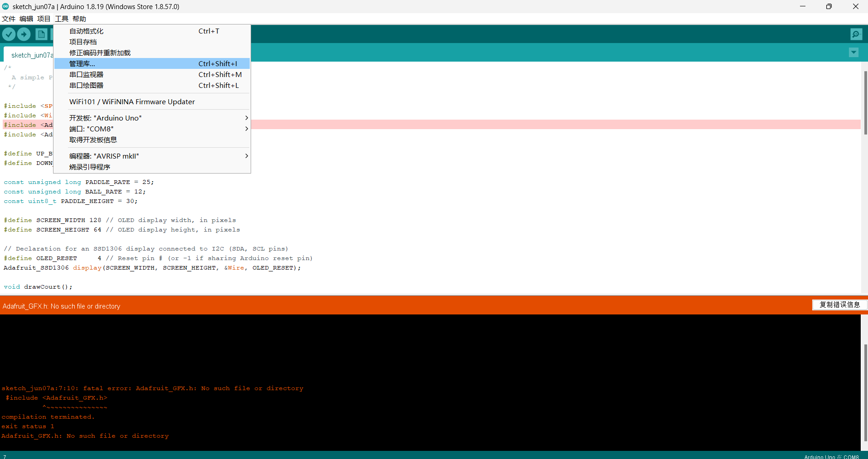The image size is (868, 459).
Task: Click the Declaration for an SSD1306 comment
Action: point(146,249)
